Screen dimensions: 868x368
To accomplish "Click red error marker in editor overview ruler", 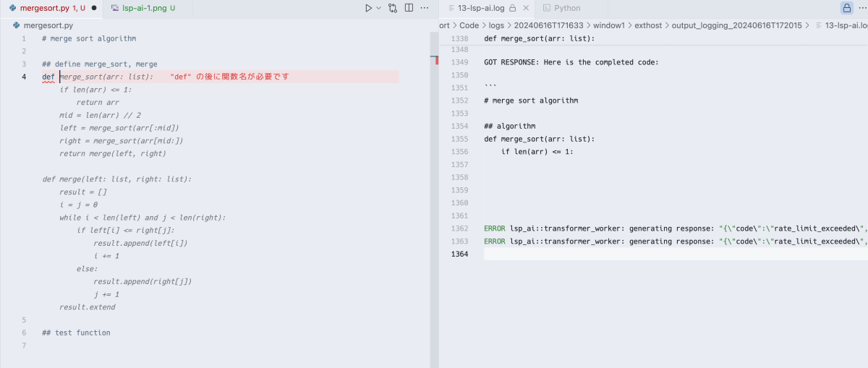I will pyautogui.click(x=436, y=60).
